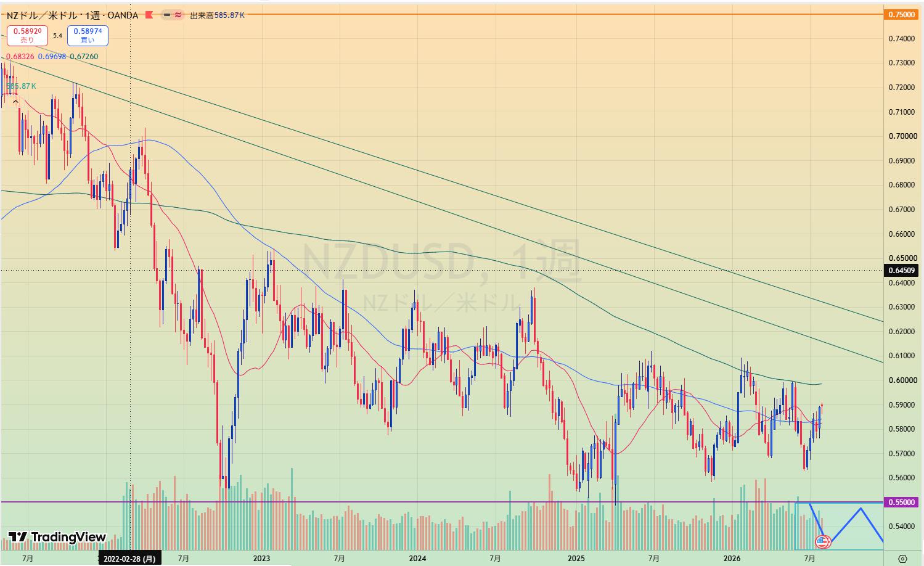The height and width of the screenshot is (566, 924).
Task: Click the 売り sell button at 0.58920
Action: coord(28,35)
